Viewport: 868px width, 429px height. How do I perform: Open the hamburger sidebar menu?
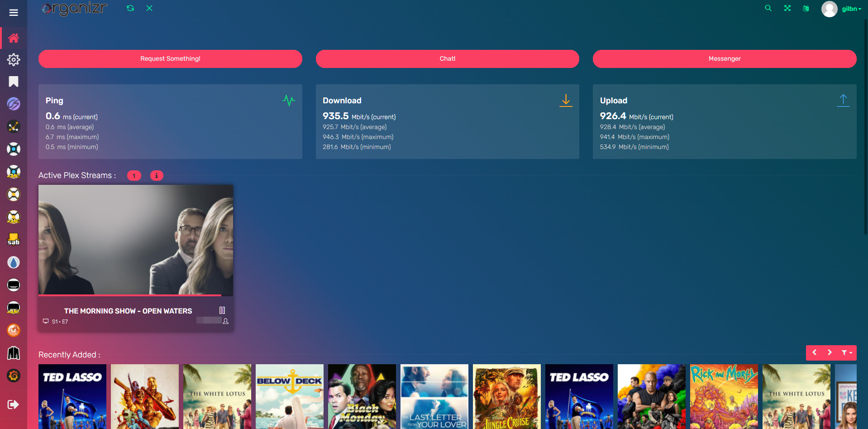point(14,13)
